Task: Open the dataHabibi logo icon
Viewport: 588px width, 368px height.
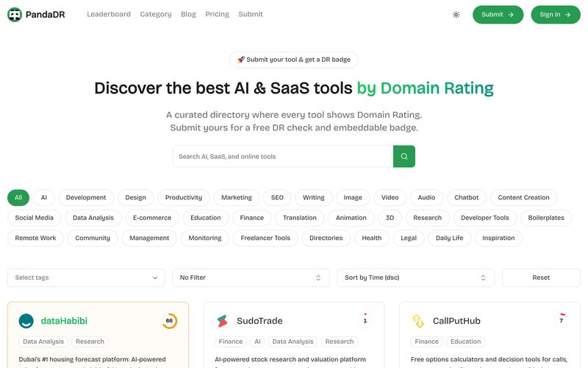Action: (x=26, y=321)
